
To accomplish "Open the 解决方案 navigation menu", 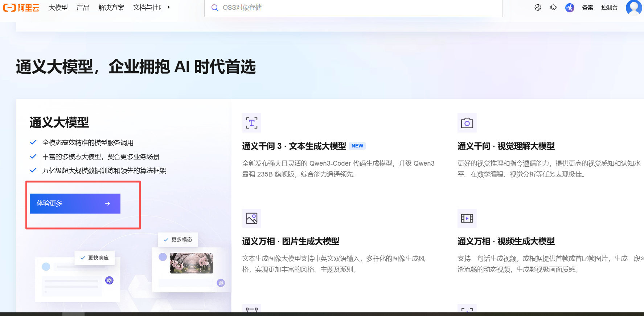I will tap(111, 8).
